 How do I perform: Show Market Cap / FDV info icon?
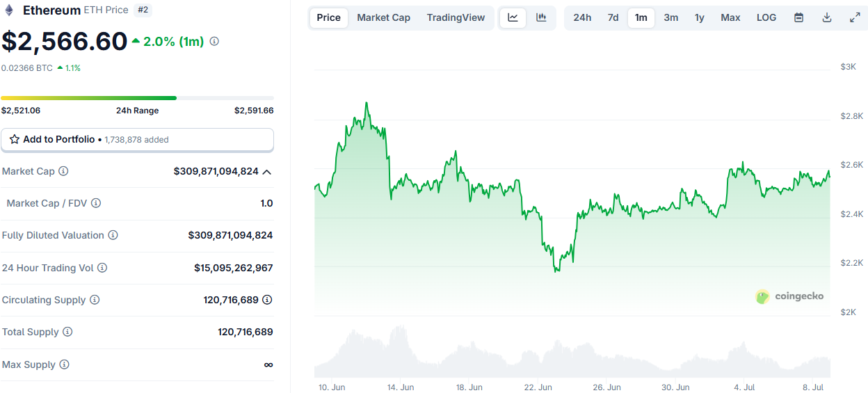click(x=96, y=203)
